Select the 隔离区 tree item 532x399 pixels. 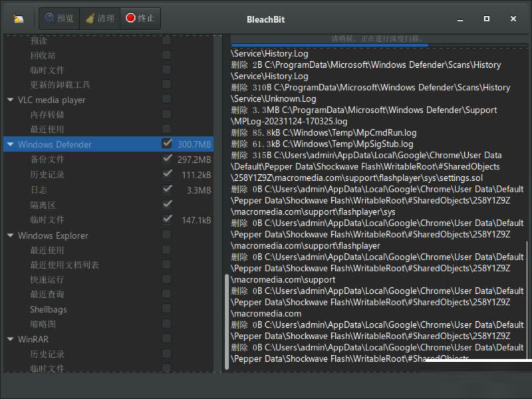tap(43, 205)
